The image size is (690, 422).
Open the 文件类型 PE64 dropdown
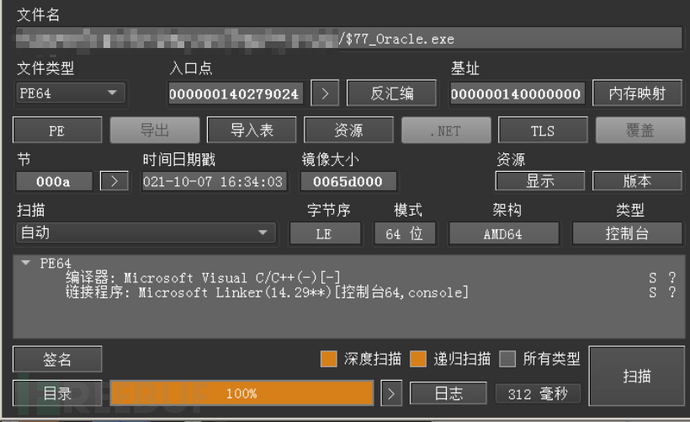tap(70, 93)
